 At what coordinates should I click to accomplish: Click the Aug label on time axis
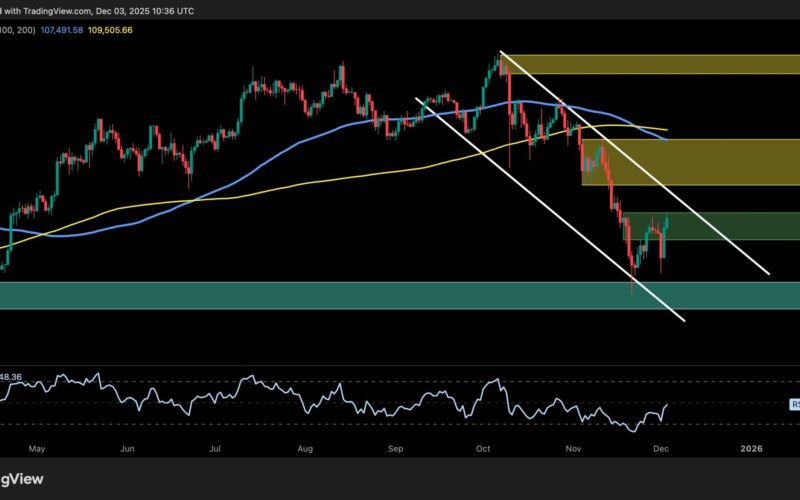coord(304,449)
